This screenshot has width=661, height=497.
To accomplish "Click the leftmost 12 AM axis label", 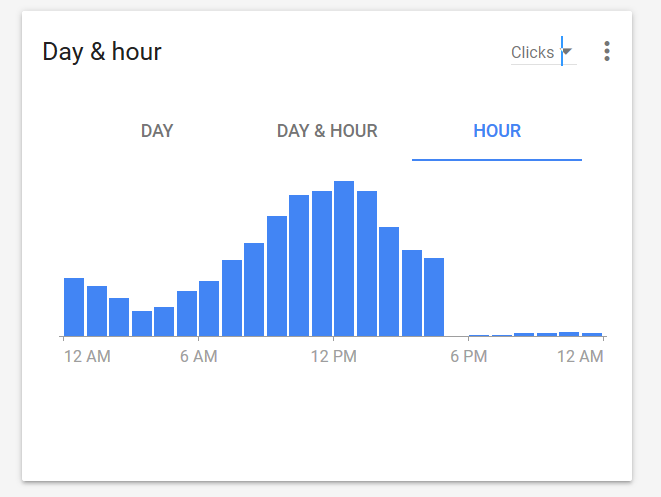I will (87, 357).
